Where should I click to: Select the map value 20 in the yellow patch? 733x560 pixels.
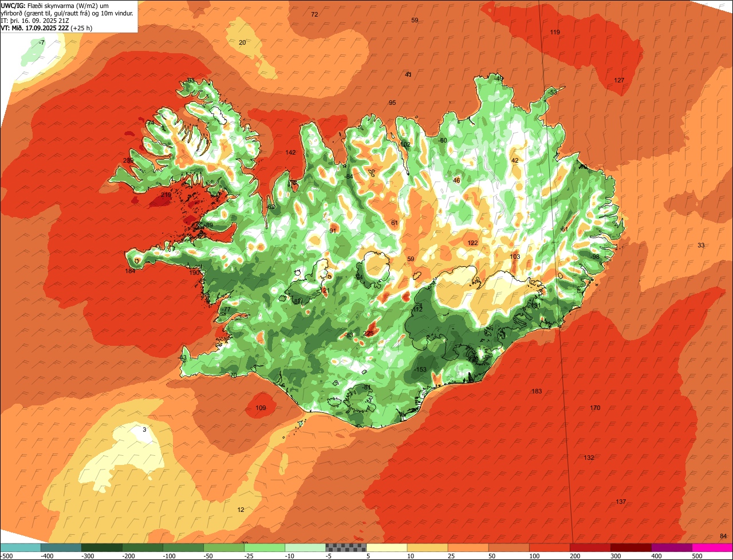[x=242, y=42]
